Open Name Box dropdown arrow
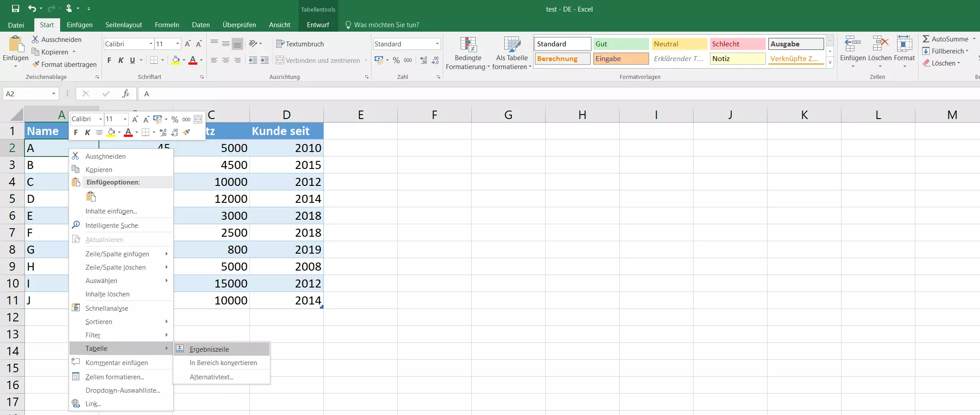This screenshot has width=980, height=415. [53, 94]
